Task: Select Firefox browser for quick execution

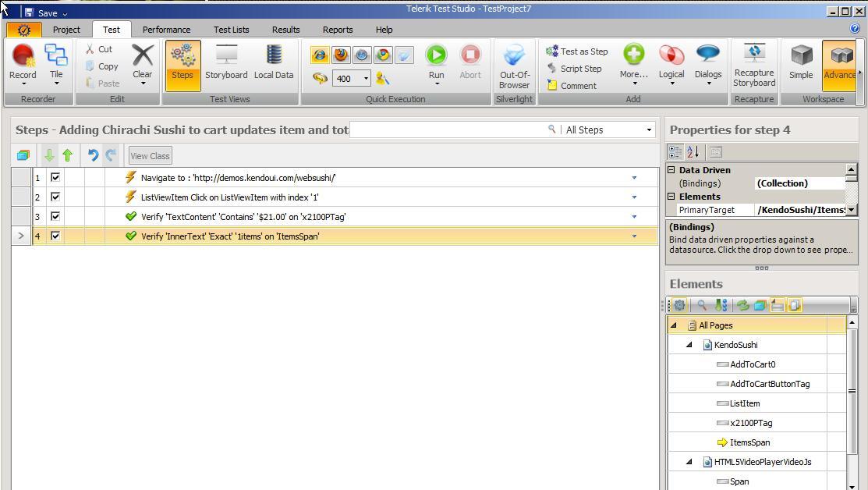Action: (341, 55)
